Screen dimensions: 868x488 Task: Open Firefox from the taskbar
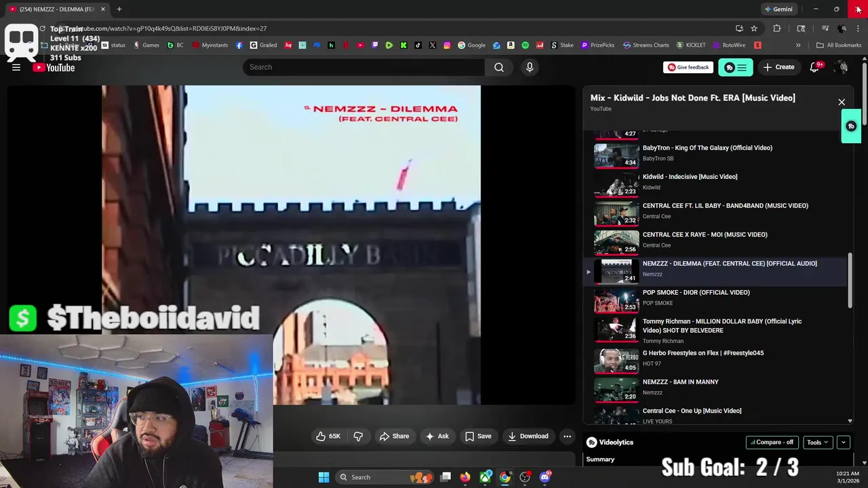[465, 477]
